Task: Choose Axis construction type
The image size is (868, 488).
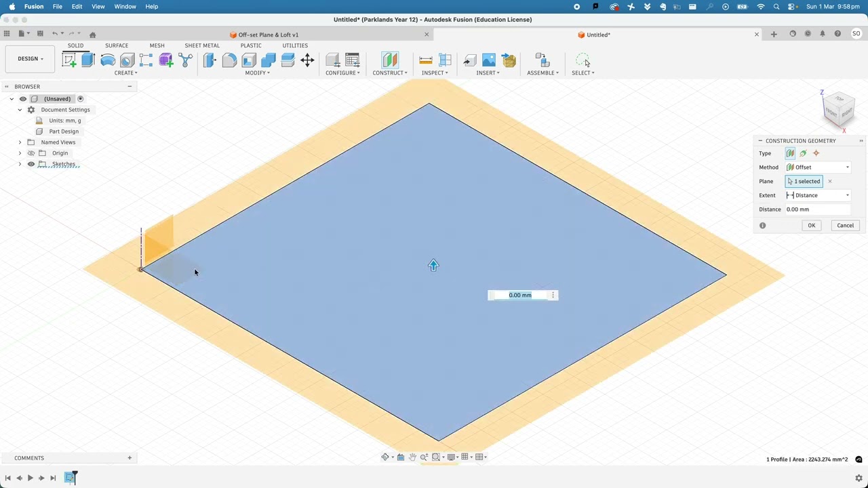Action: 803,153
